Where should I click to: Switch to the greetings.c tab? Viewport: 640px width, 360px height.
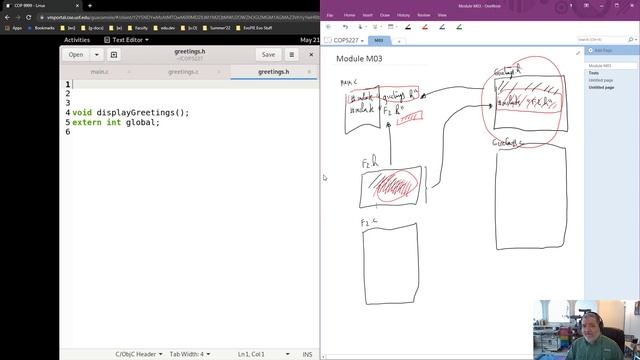[x=183, y=72]
